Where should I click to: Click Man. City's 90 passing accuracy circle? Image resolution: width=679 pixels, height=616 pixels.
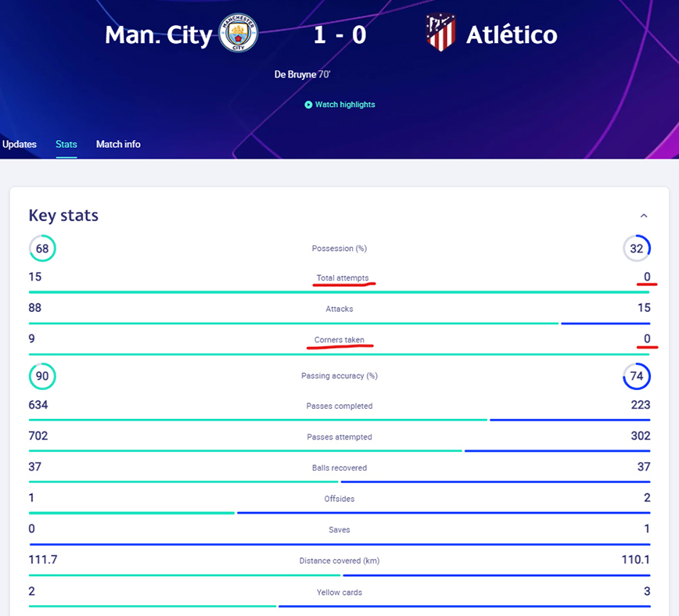pyautogui.click(x=42, y=376)
